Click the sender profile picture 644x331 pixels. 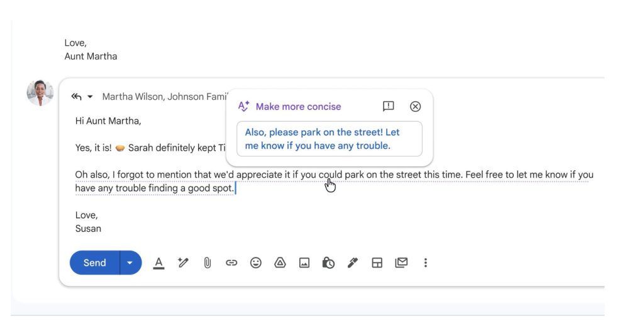pos(40,93)
